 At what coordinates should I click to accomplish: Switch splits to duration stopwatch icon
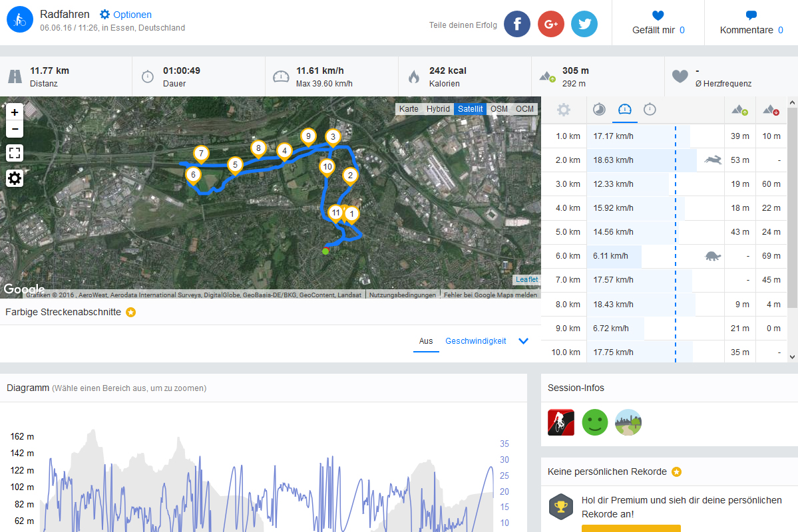pos(650,109)
